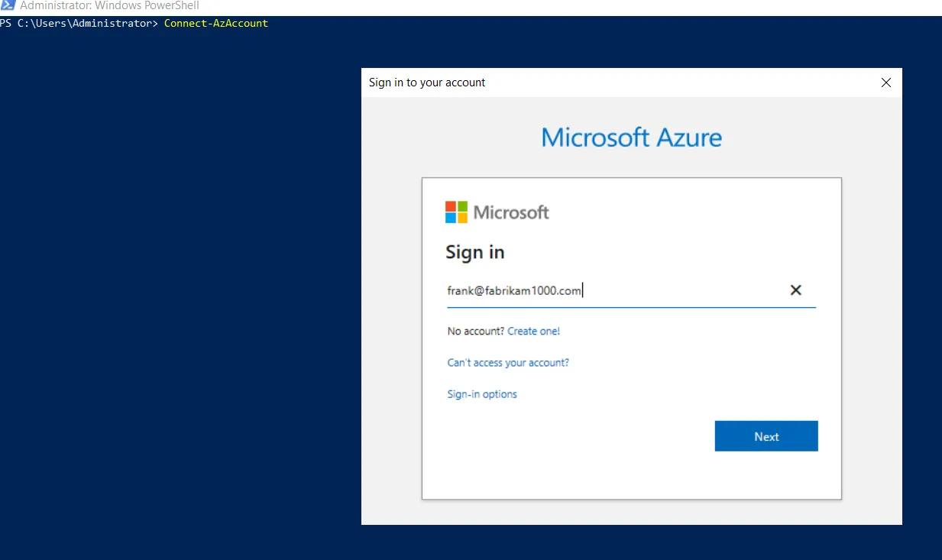Click the Microsoft four-square logo
The height and width of the screenshot is (560, 942).
(456, 212)
